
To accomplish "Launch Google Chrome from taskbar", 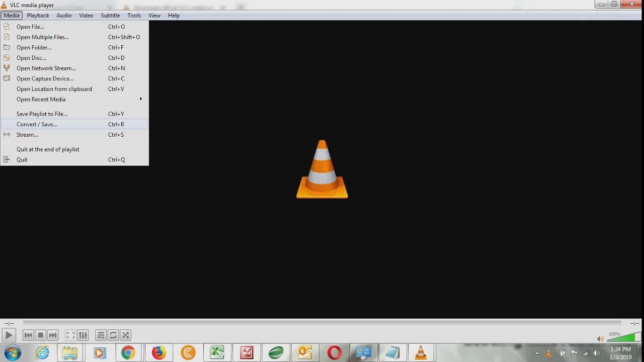I will [128, 353].
